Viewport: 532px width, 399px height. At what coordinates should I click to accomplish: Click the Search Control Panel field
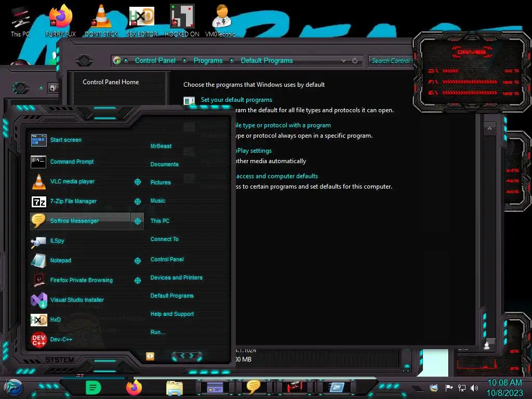point(391,61)
